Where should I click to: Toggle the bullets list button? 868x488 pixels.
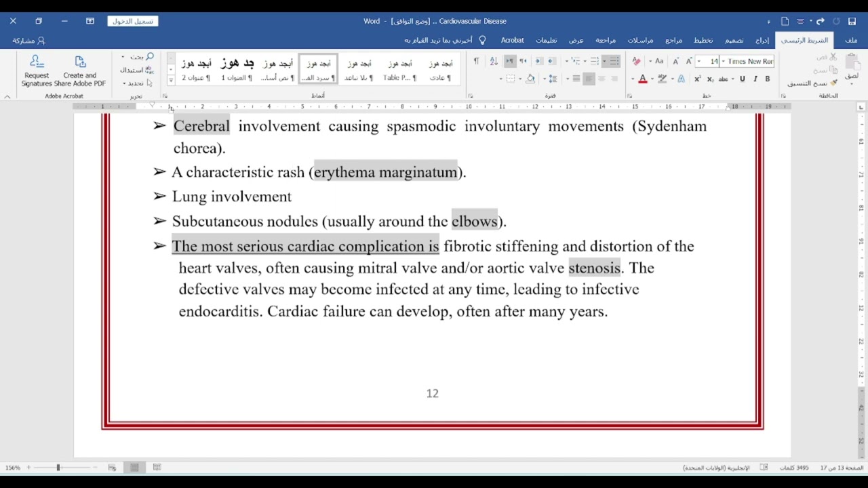coord(613,61)
